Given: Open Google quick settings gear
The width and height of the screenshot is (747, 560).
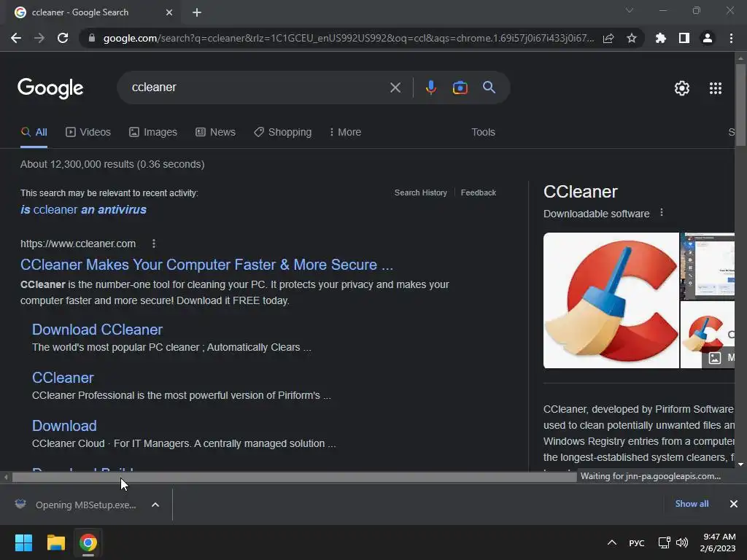Looking at the screenshot, I should (x=682, y=88).
